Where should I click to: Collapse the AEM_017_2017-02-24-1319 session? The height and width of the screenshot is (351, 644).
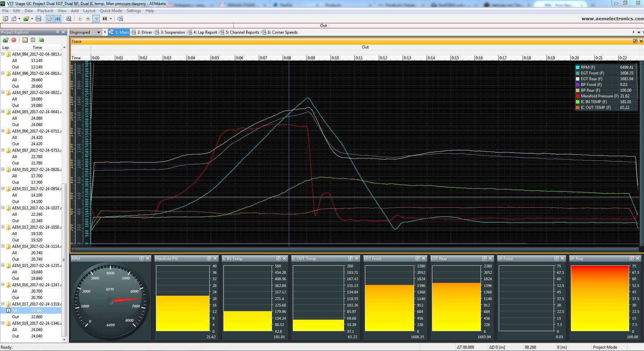tap(3, 304)
